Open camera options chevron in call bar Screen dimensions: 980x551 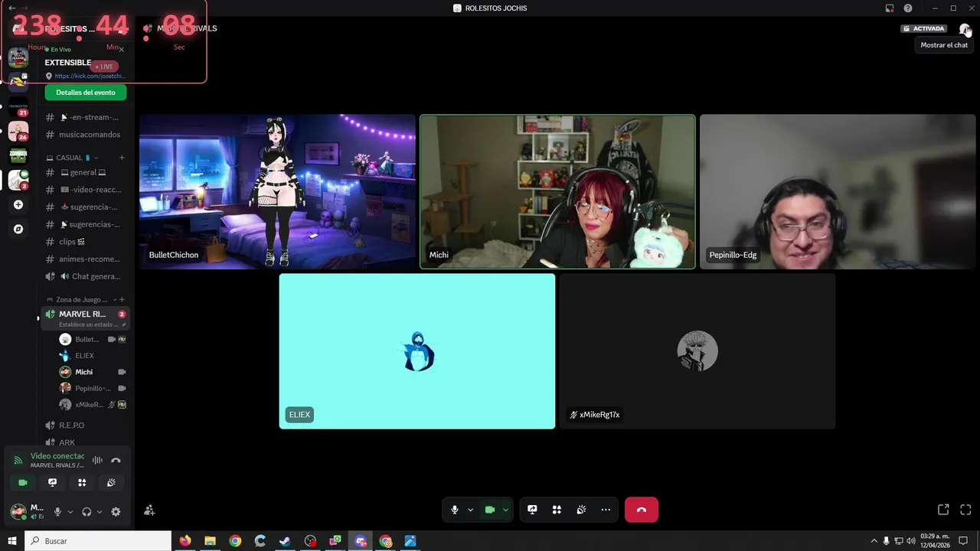pos(505,510)
